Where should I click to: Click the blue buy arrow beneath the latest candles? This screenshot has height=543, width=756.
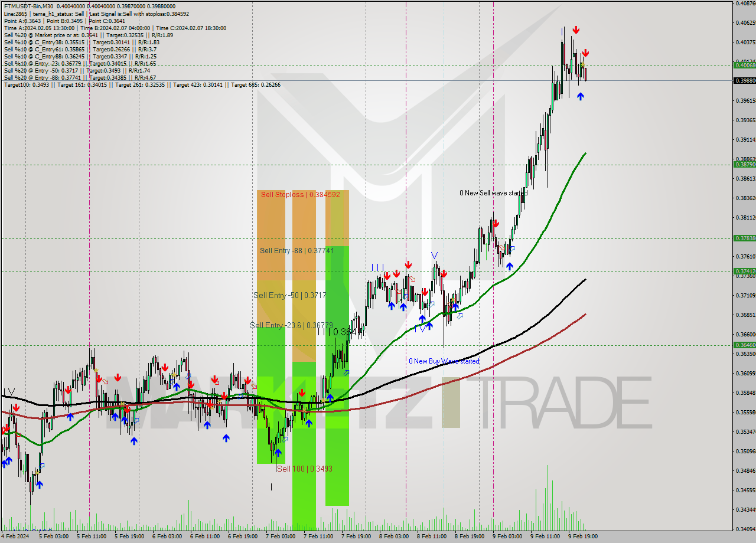point(581,96)
